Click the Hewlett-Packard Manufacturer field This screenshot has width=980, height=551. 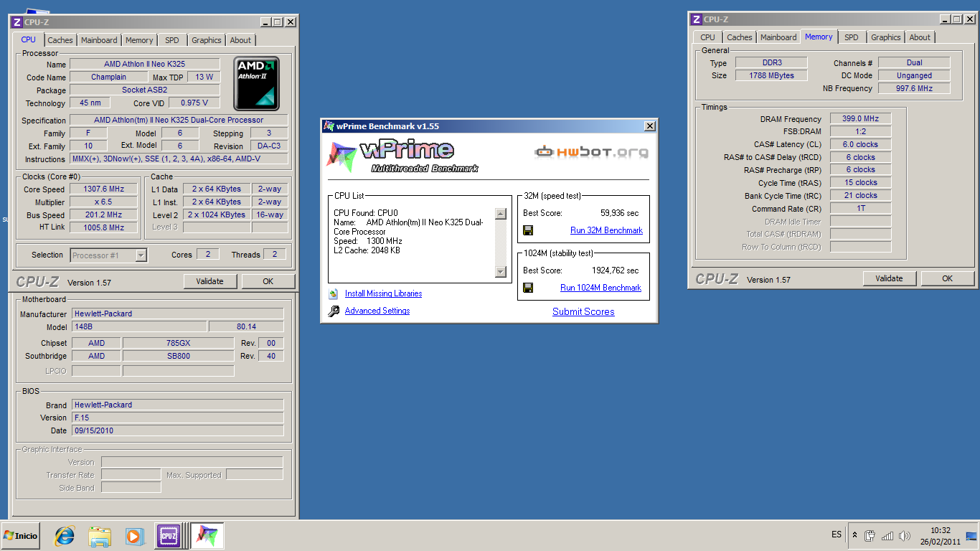pyautogui.click(x=178, y=314)
